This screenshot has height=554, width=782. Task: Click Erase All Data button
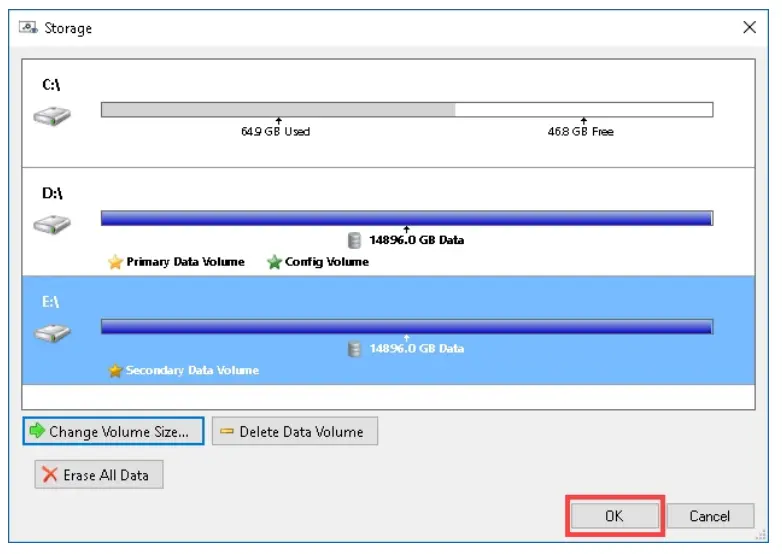coord(99,475)
